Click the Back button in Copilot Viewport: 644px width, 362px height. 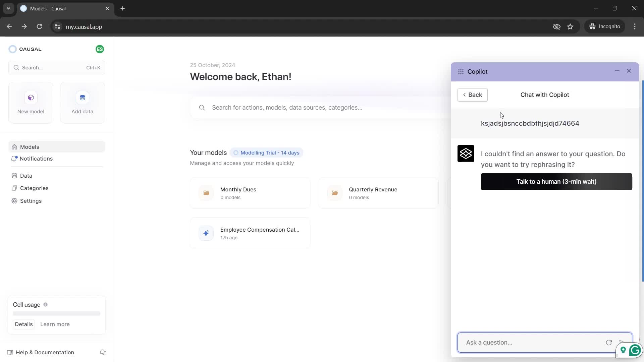pyautogui.click(x=473, y=95)
